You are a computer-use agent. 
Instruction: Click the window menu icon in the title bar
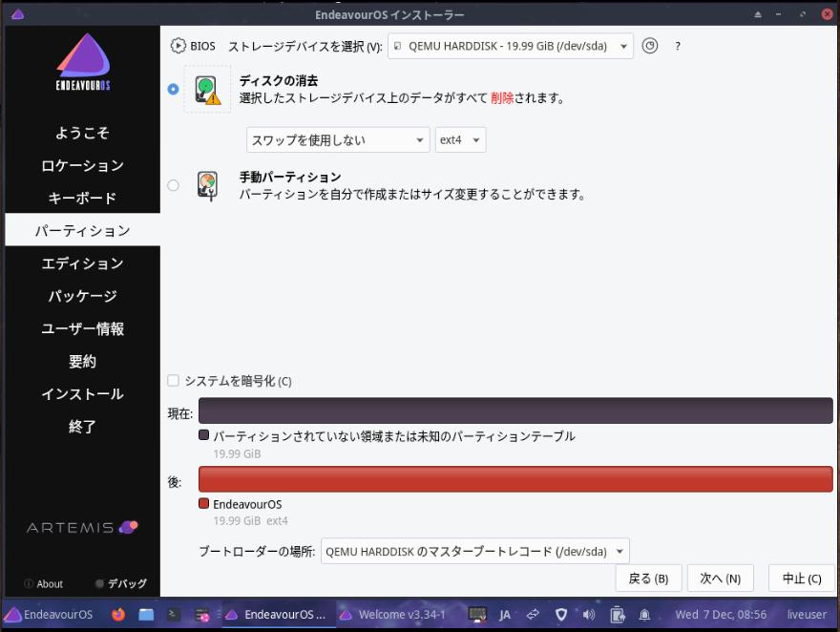pyautogui.click(x=18, y=14)
